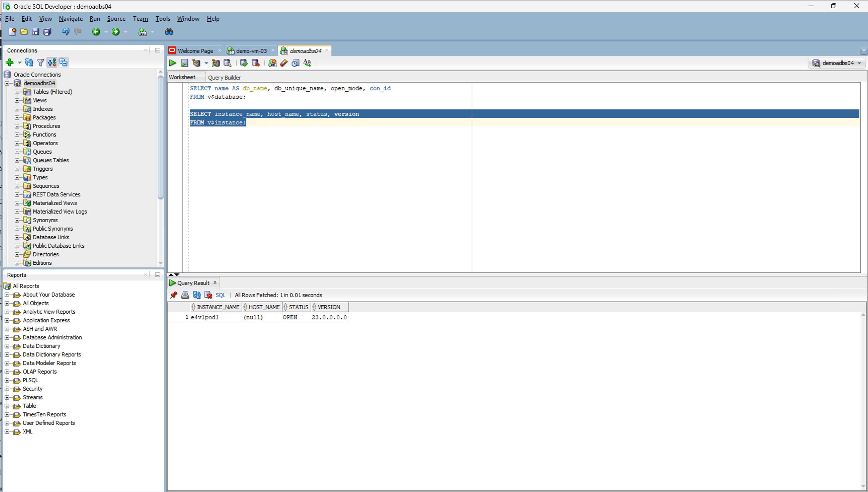Viewport: 868px width, 492px height.
Task: Open SQL History with the clock icon
Action: click(295, 63)
